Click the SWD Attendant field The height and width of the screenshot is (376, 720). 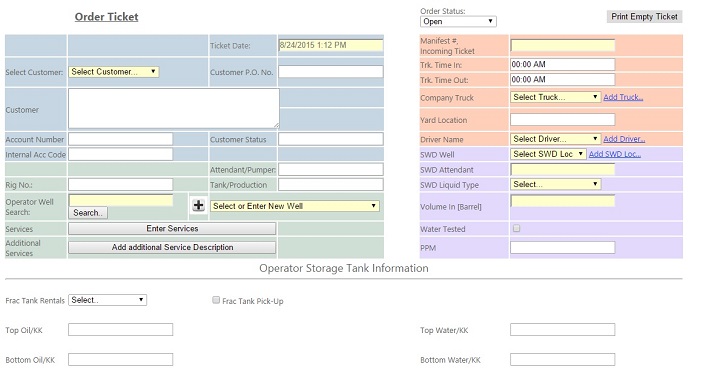pos(562,169)
